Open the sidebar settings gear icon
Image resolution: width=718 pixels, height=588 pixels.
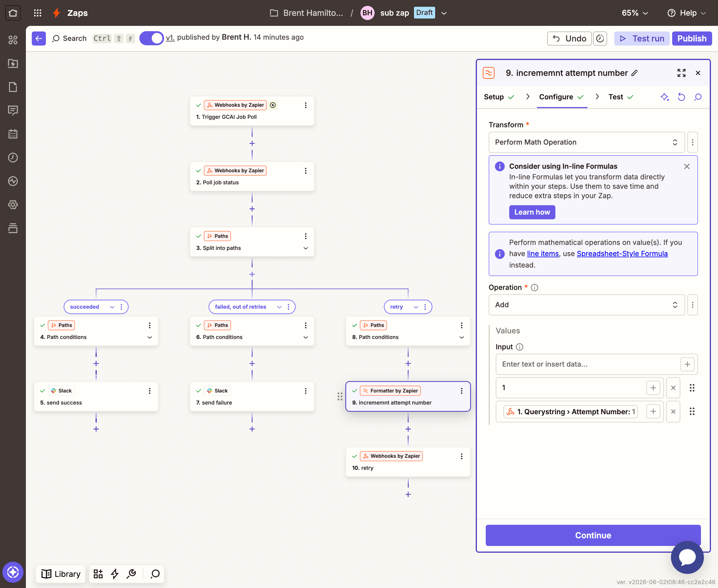click(x=13, y=205)
